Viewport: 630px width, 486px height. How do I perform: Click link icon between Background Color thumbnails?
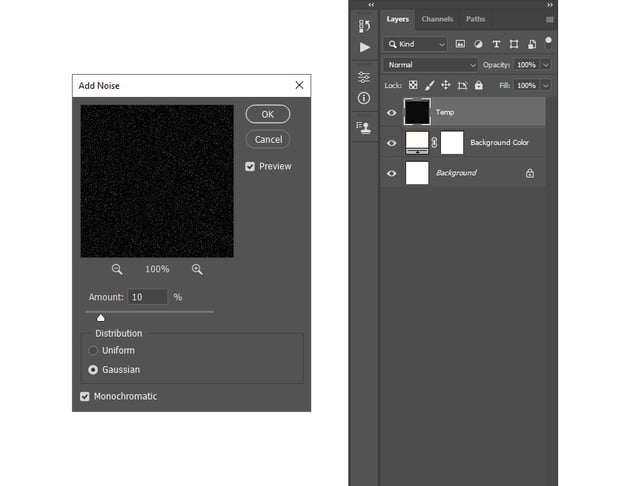[434, 143]
